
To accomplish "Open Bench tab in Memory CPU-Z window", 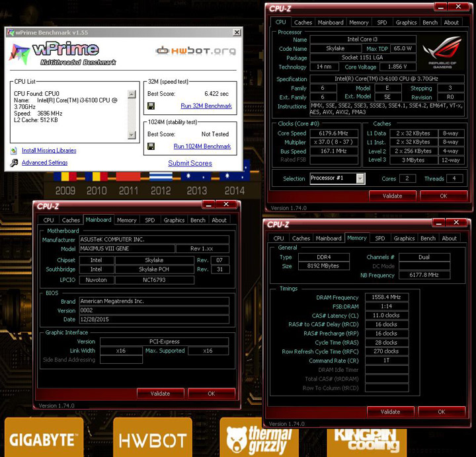I will pyautogui.click(x=428, y=238).
